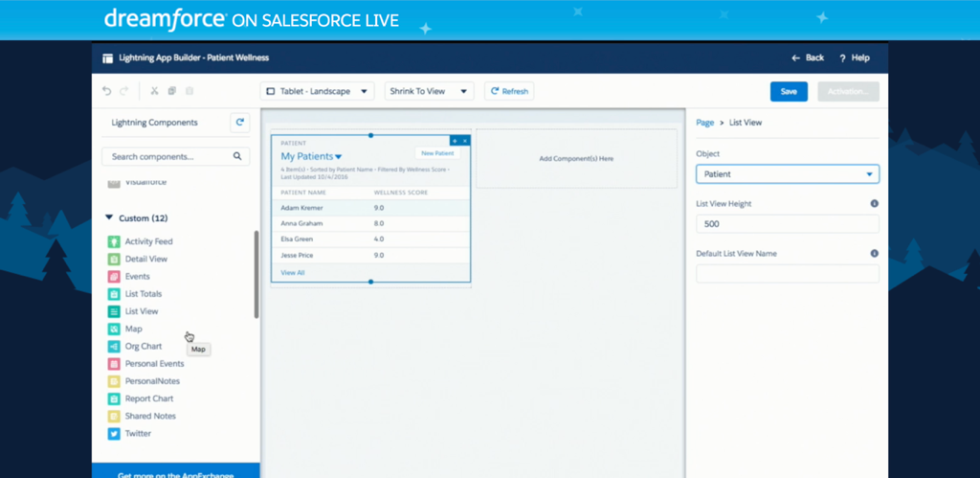Click the Default List View Name field
The width and height of the screenshot is (980, 478).
788,273
